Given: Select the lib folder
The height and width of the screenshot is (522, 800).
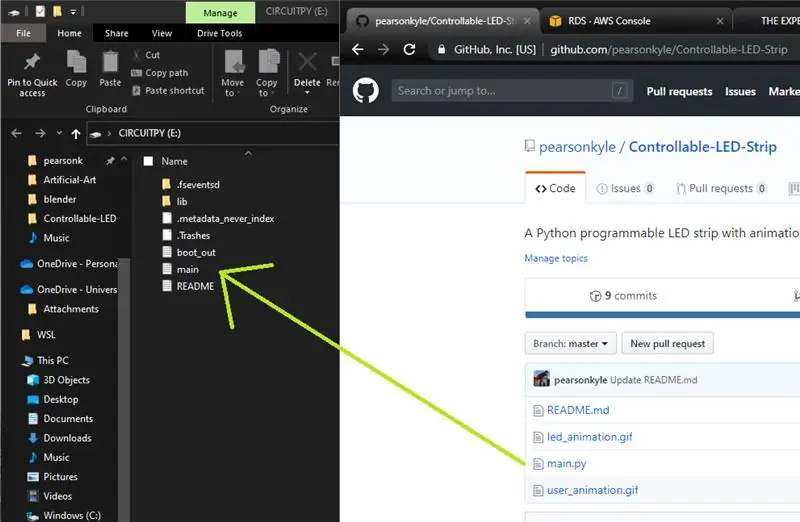Looking at the screenshot, I should [x=175, y=202].
